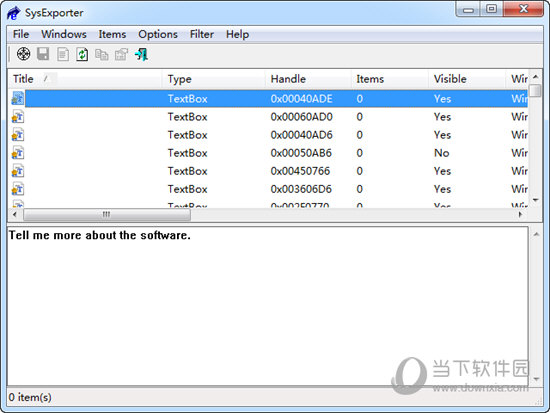
Task: Click the SysExporter title bar app icon
Action: [x=14, y=13]
